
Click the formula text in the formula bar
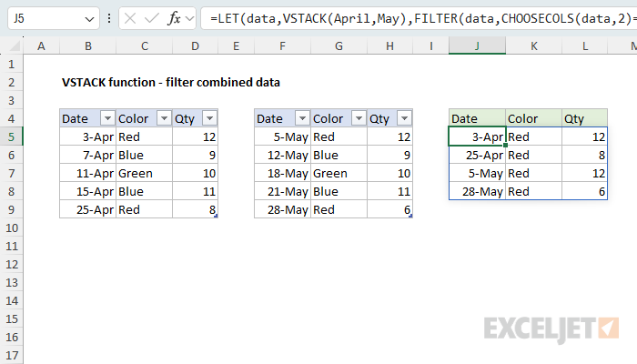click(x=422, y=19)
